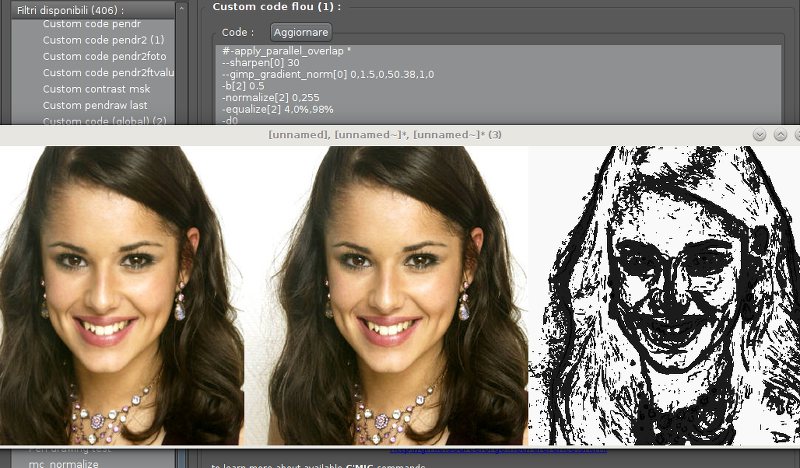Click the code line '--sharpen[0] 30'
The image size is (800, 468).
tap(261, 63)
